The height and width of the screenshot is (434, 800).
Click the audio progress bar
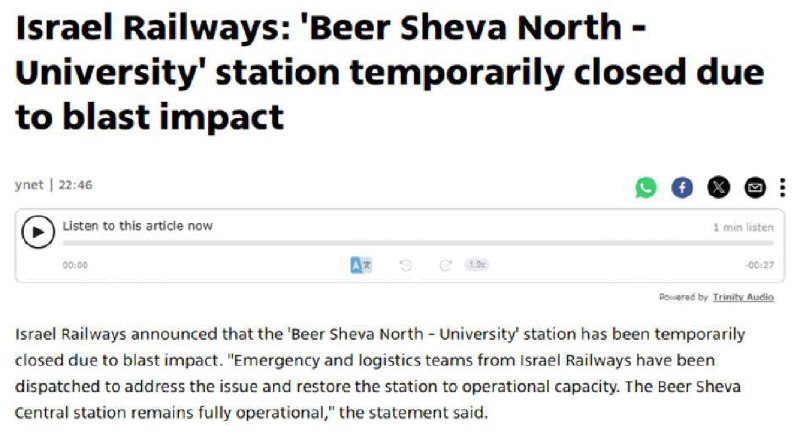(x=400, y=243)
